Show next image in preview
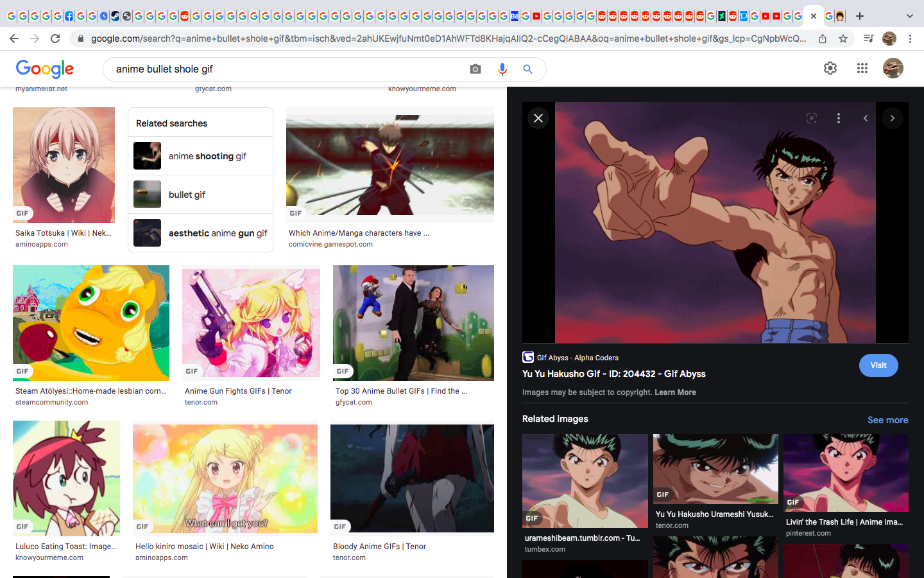924x578 pixels. (893, 118)
